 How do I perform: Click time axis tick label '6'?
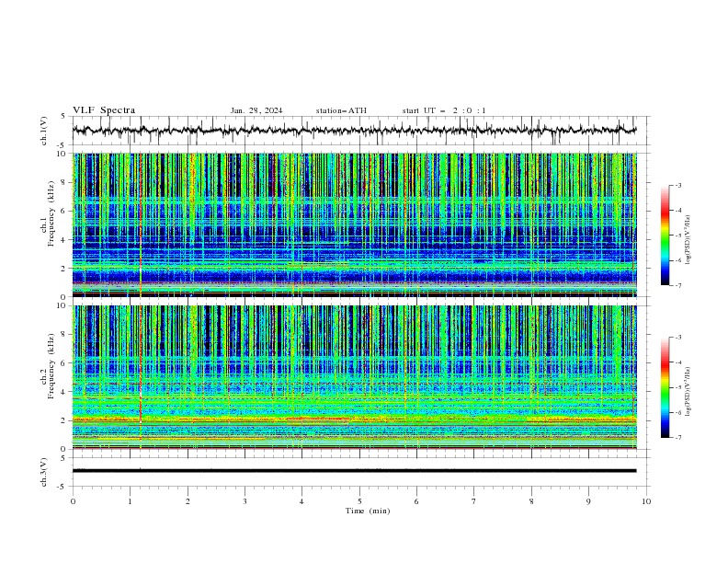[416, 501]
